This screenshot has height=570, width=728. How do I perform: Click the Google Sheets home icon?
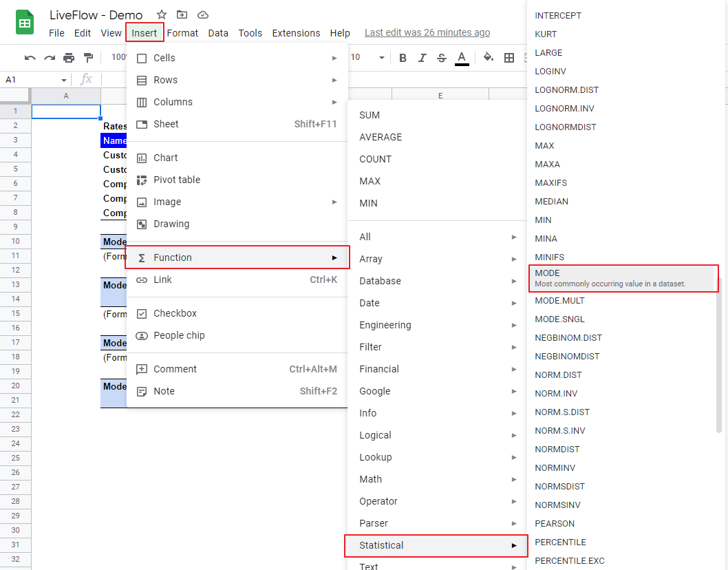(25, 22)
